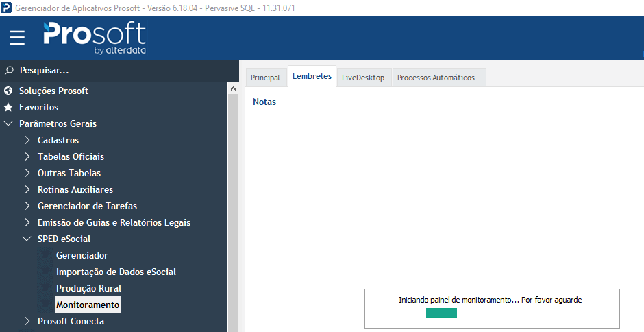Image resolution: width=644 pixels, height=332 pixels.
Task: Click the search magnifier icon
Action: pos(9,71)
